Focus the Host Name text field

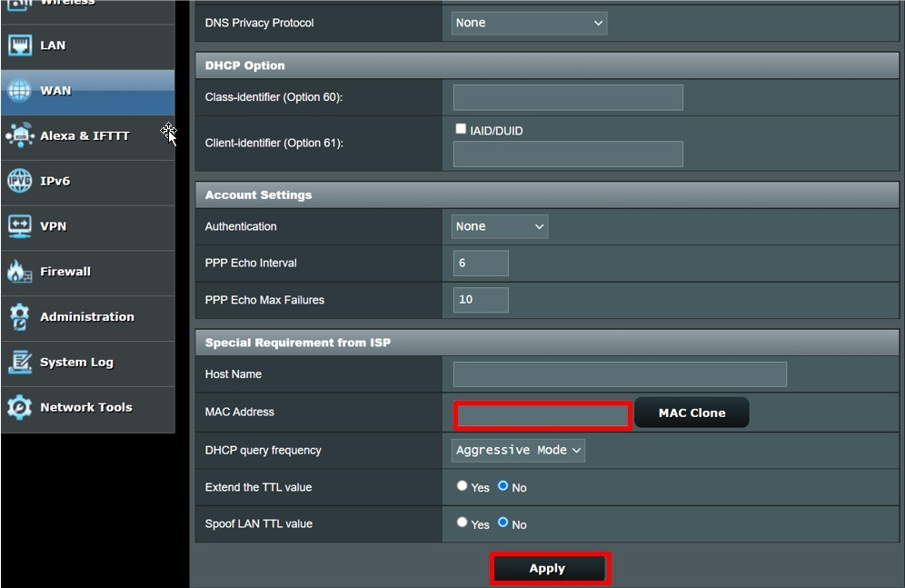(x=620, y=374)
